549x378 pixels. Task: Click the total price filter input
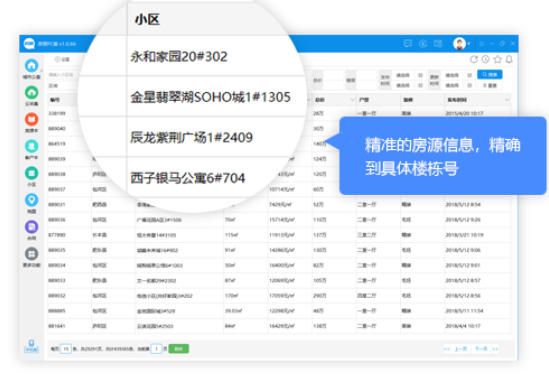point(333,80)
